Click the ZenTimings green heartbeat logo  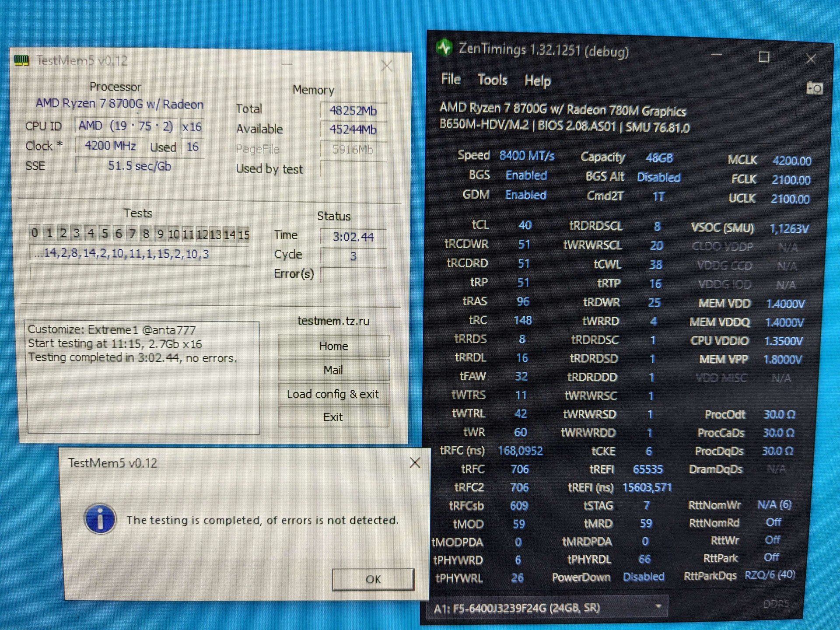[445, 48]
